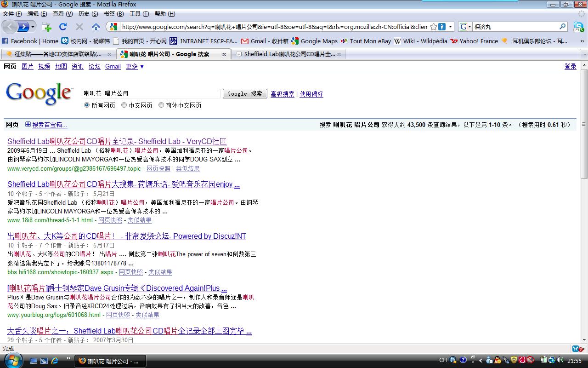Expand quick launch overflow chevron on the taskbar
The height and width of the screenshot is (368, 588).
68,358
